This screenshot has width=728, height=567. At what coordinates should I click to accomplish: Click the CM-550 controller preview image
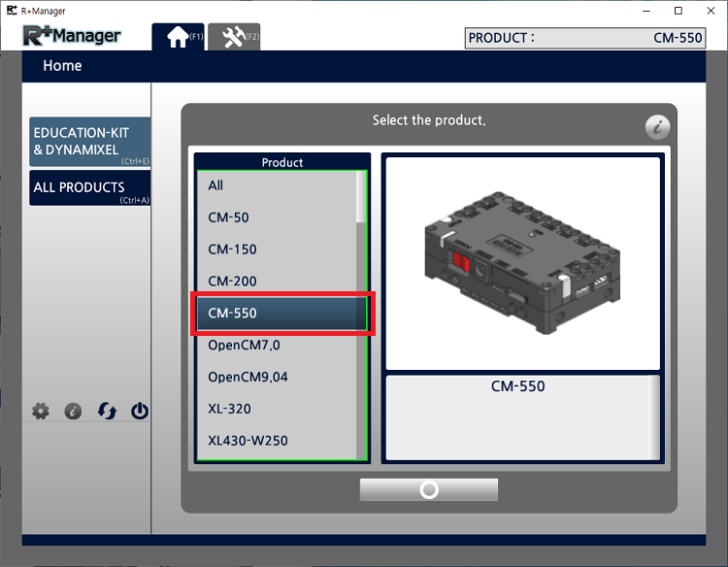pos(522,262)
